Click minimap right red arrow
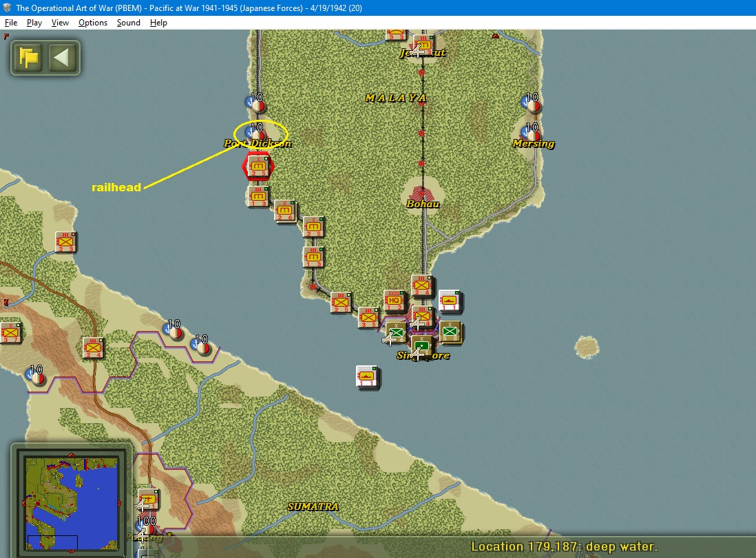Screen dimensions: 756x558 point(119,504)
